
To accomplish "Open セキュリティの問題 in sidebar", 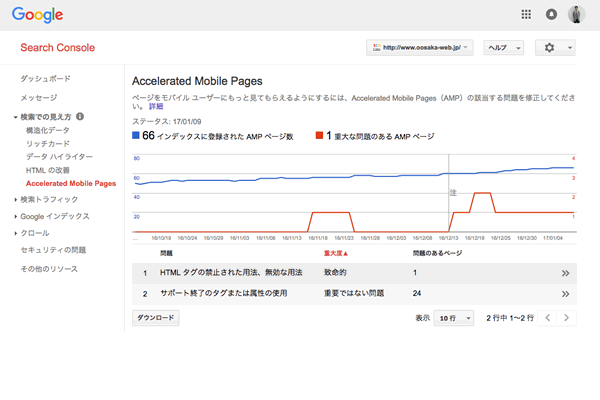I will (x=53, y=250).
